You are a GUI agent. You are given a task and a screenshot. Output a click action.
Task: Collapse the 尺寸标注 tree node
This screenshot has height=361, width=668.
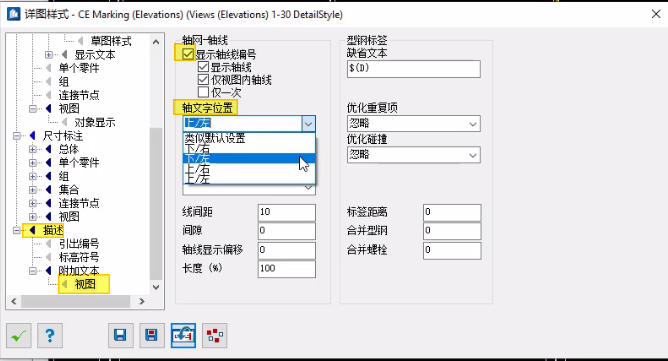tap(17, 136)
